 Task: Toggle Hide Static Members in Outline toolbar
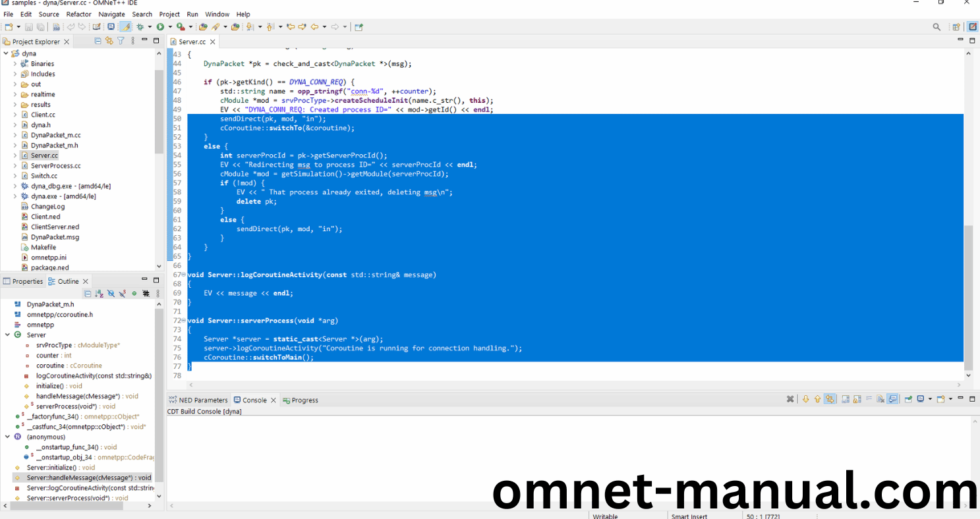pos(123,294)
